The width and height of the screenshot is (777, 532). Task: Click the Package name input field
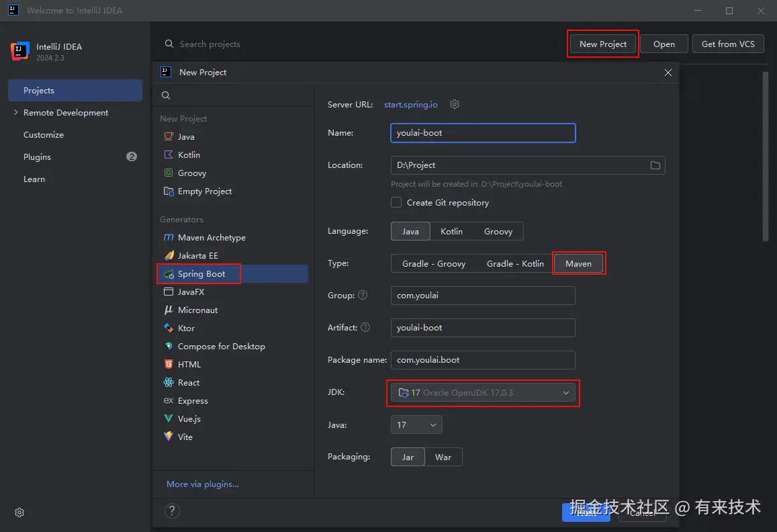483,360
